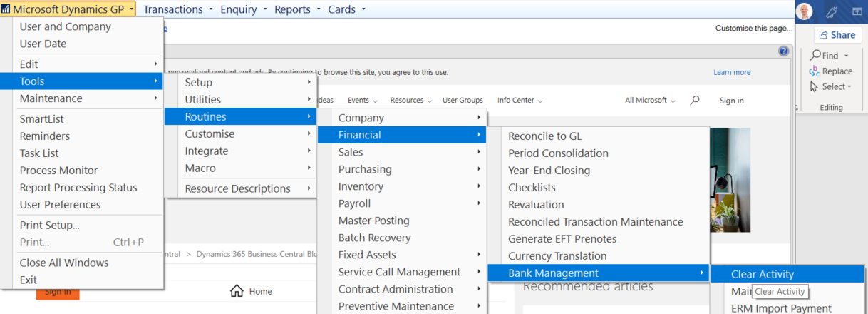Click the ribbon display options icon
This screenshot has height=314, width=868.
pos(856,11)
